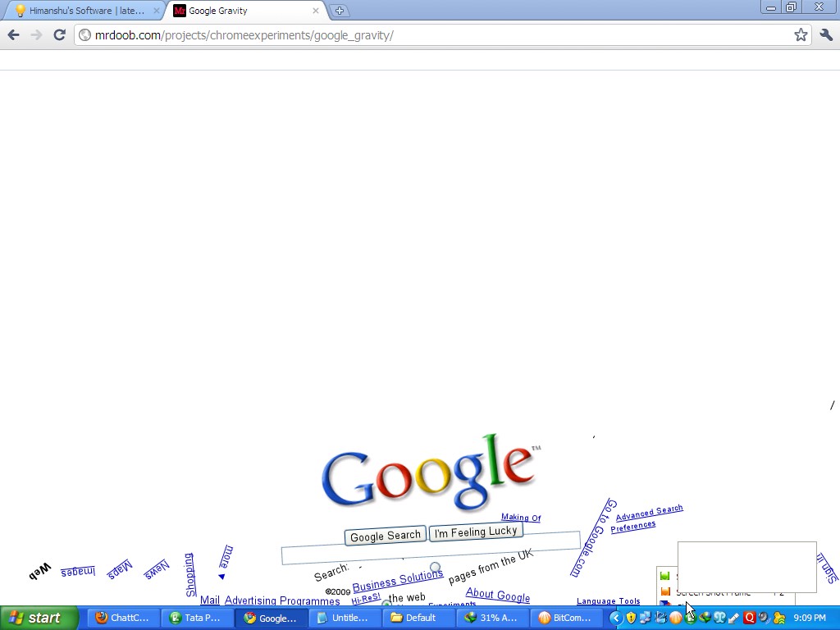Click the pen tray icon
840x630 pixels.
734,619
